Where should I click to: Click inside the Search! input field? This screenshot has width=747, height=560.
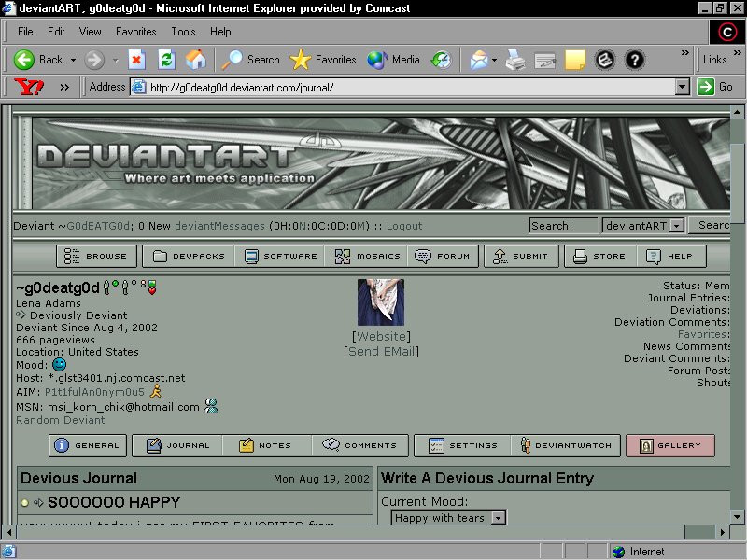564,226
